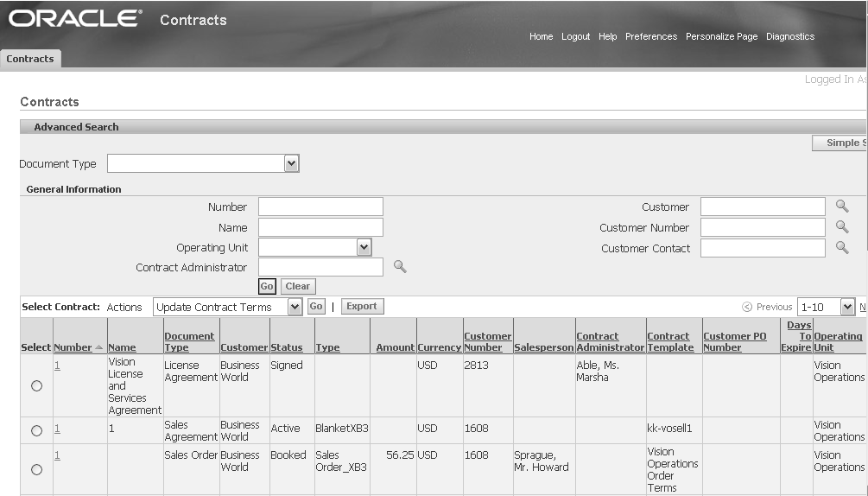Click the '56.25' amount cell
Viewport: 868px width, 496px height.
(400, 455)
